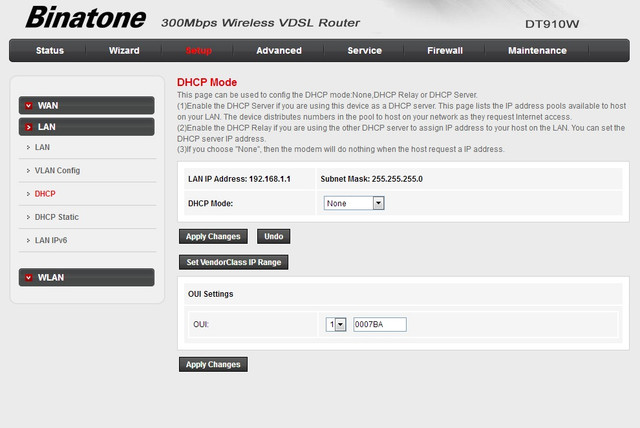This screenshot has height=428, width=640.
Task: Click Apply Changes under DHCP Mode
Action: [x=213, y=237]
